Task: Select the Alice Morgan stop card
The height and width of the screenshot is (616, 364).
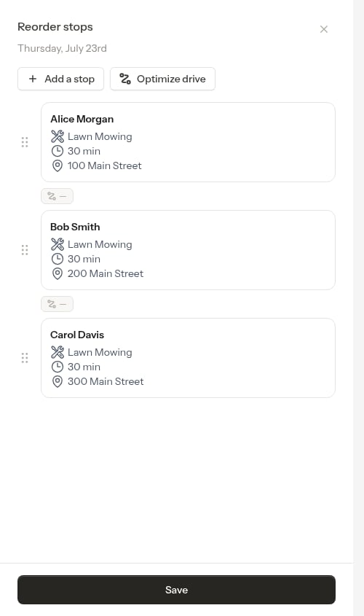Action: (x=189, y=142)
